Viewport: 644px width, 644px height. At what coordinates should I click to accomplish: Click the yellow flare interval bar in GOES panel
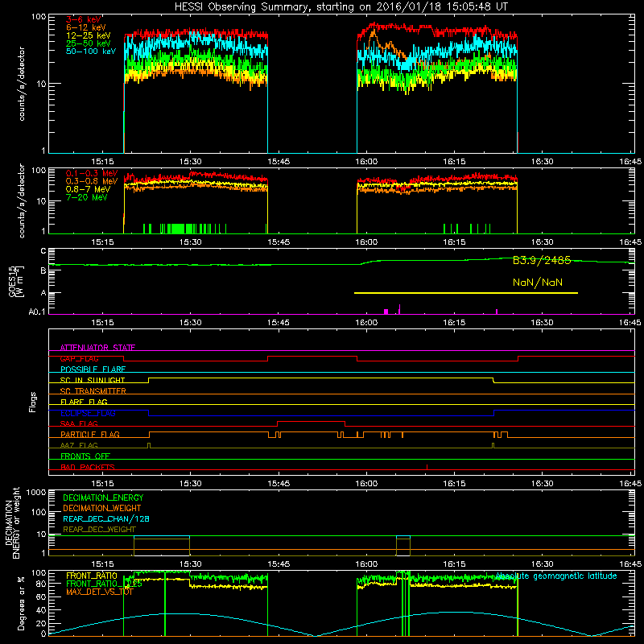coord(466,293)
